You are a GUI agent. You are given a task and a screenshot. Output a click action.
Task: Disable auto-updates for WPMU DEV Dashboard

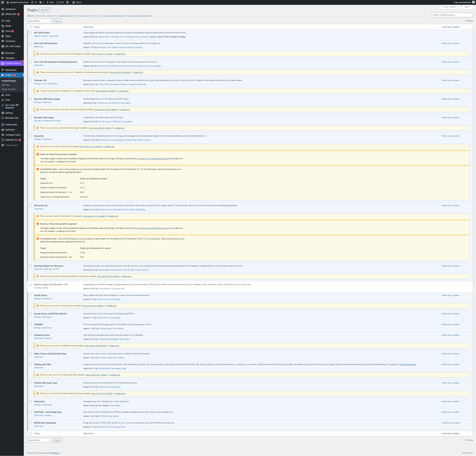[x=451, y=423]
